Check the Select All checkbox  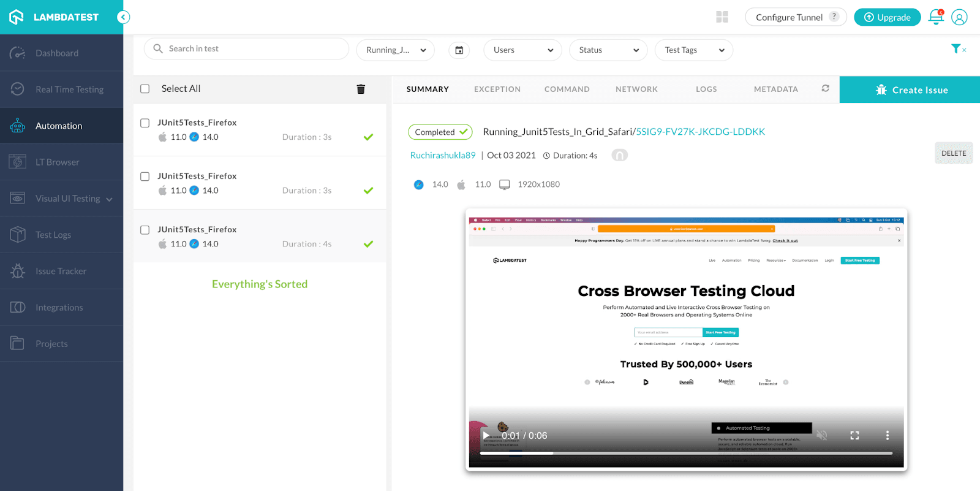tap(145, 89)
